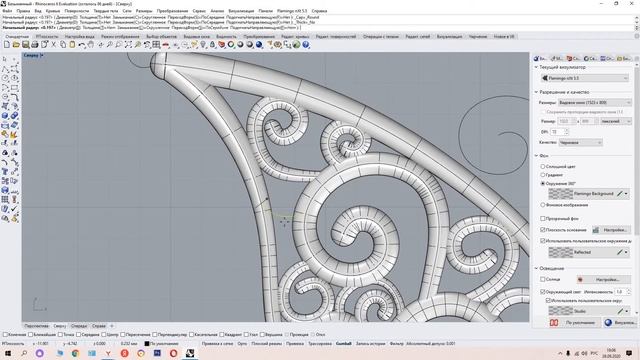Click the DPI value field
The image size is (640, 360).
pyautogui.click(x=557, y=132)
